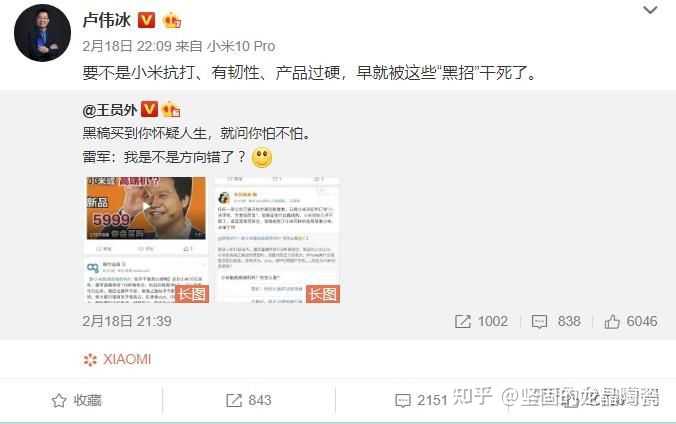Open the 卢伟冰 username link
676x424 pixels.
click(106, 20)
